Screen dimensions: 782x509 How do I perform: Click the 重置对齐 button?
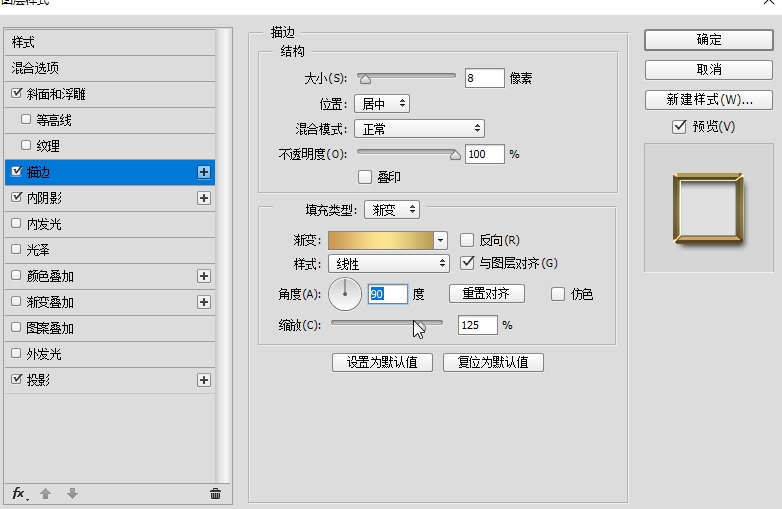click(486, 294)
